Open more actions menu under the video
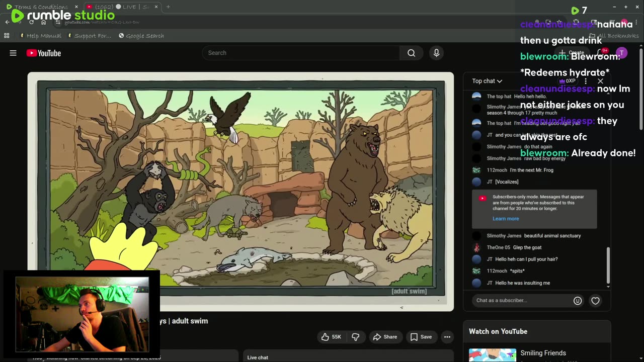The image size is (644, 362). pyautogui.click(x=447, y=337)
